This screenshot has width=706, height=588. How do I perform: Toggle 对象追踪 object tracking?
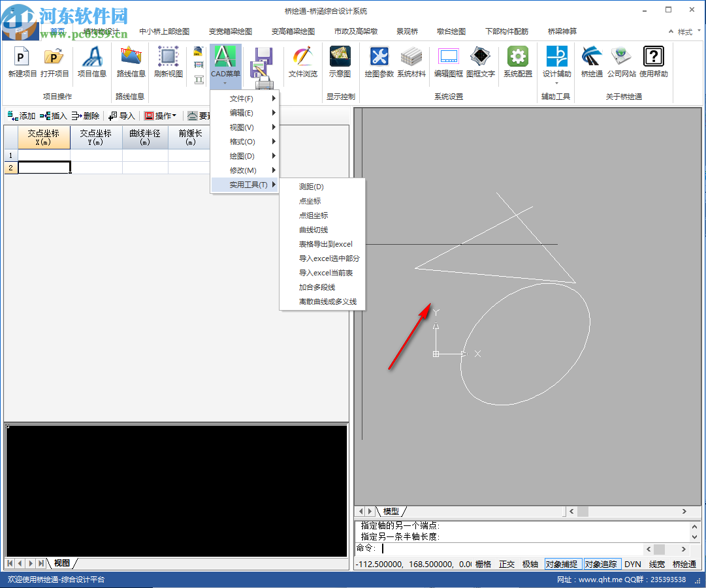601,564
